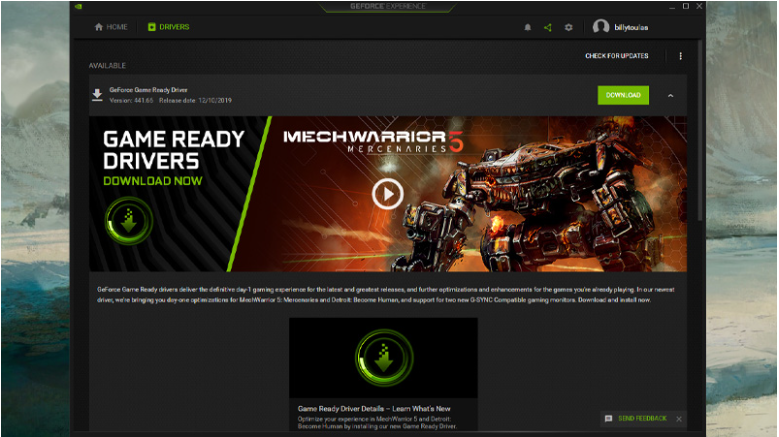
Task: Open the three-dot more options menu
Action: (x=681, y=56)
